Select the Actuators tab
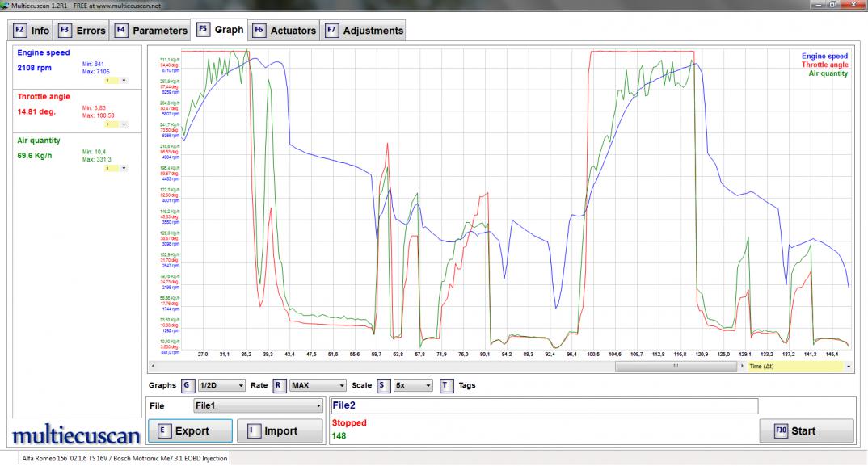This screenshot has height=466, width=868. pos(284,31)
